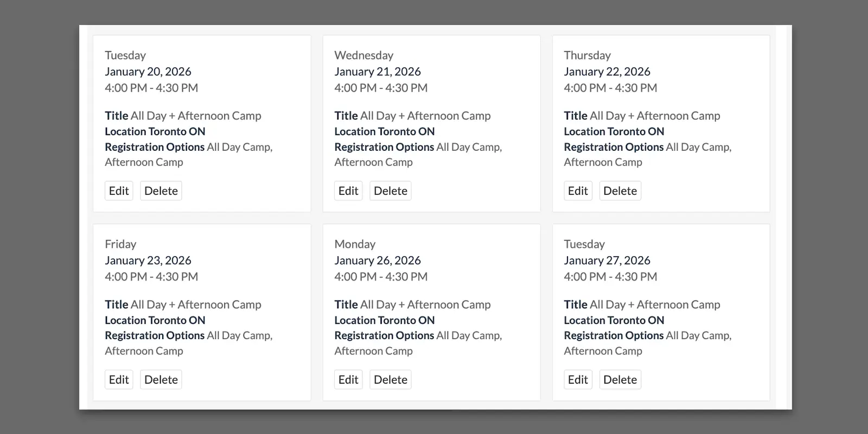Click the Friday day heading
Screen dimensions: 868x434
[x=120, y=244]
